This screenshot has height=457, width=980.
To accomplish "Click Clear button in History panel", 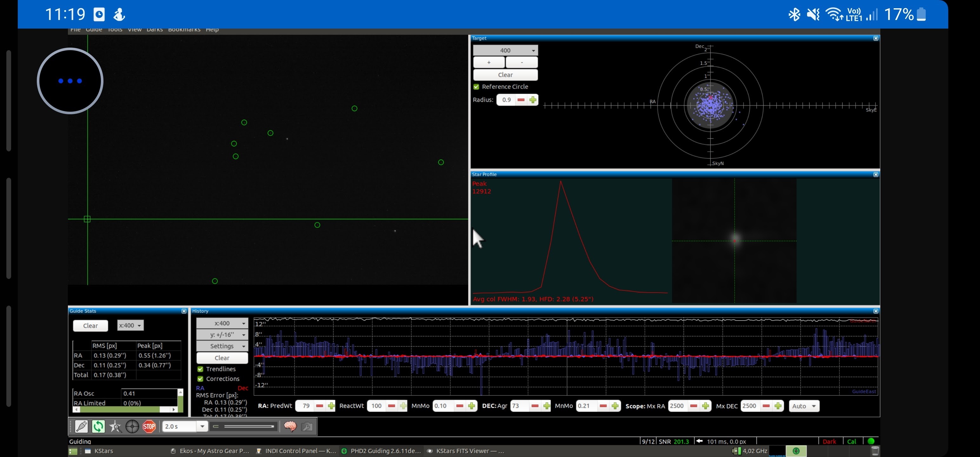I will click(222, 358).
